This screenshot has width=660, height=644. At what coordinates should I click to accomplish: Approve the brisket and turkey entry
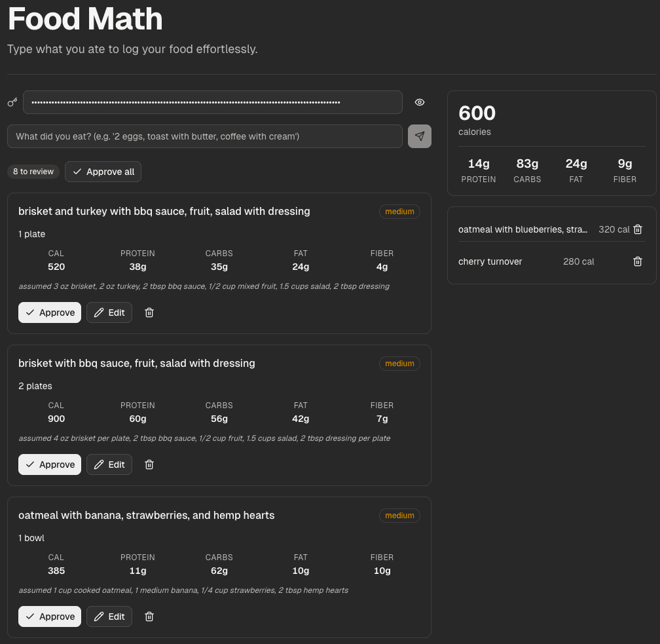point(50,313)
